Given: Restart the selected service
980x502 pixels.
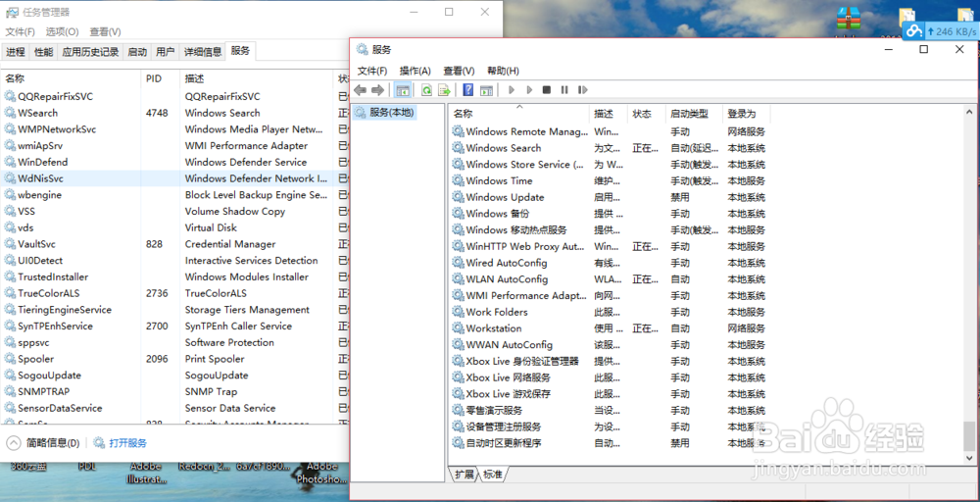Looking at the screenshot, I should [582, 90].
